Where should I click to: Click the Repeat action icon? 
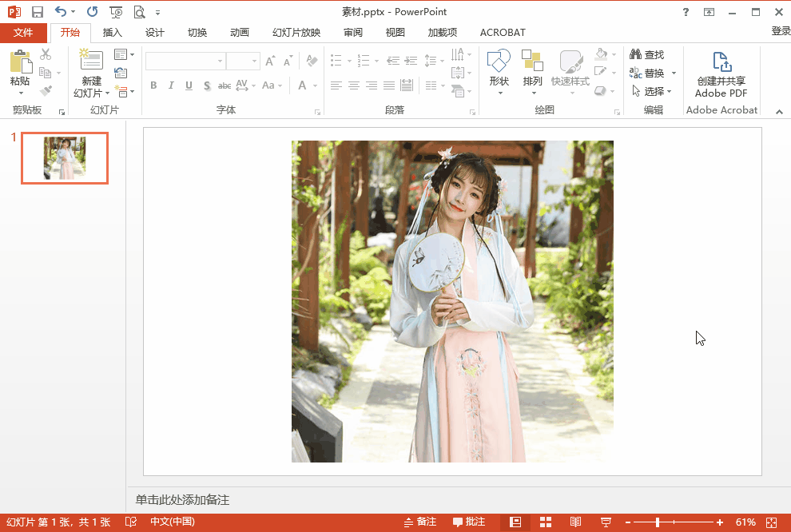93,12
